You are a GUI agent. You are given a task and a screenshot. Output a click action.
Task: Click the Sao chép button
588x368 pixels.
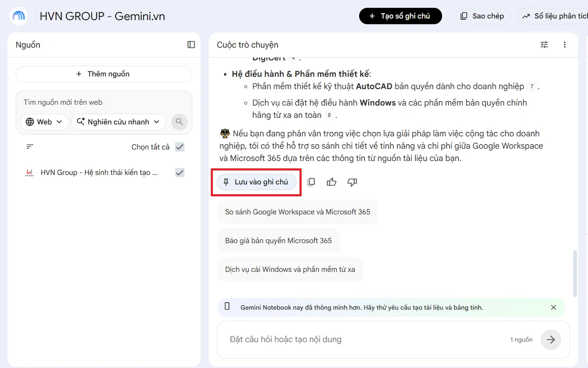482,16
